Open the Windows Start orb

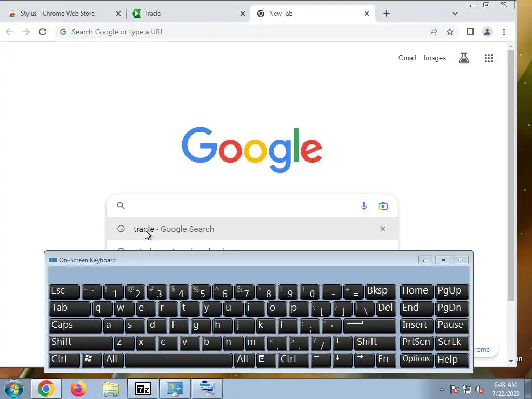pyautogui.click(x=14, y=389)
